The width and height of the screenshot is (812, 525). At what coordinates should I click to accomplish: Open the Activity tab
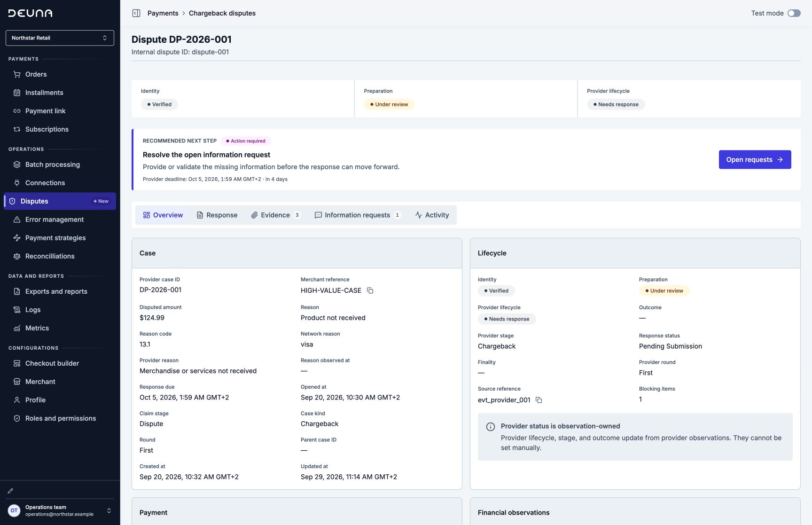(x=432, y=215)
